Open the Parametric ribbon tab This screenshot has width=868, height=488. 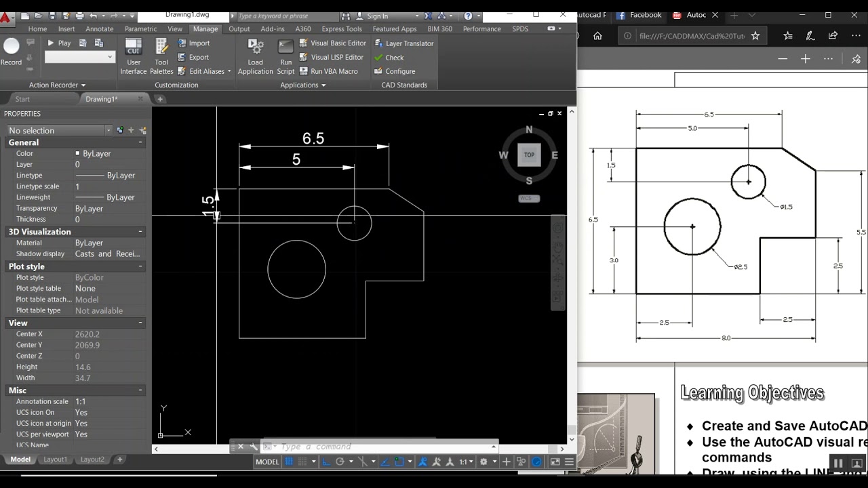[x=140, y=28]
